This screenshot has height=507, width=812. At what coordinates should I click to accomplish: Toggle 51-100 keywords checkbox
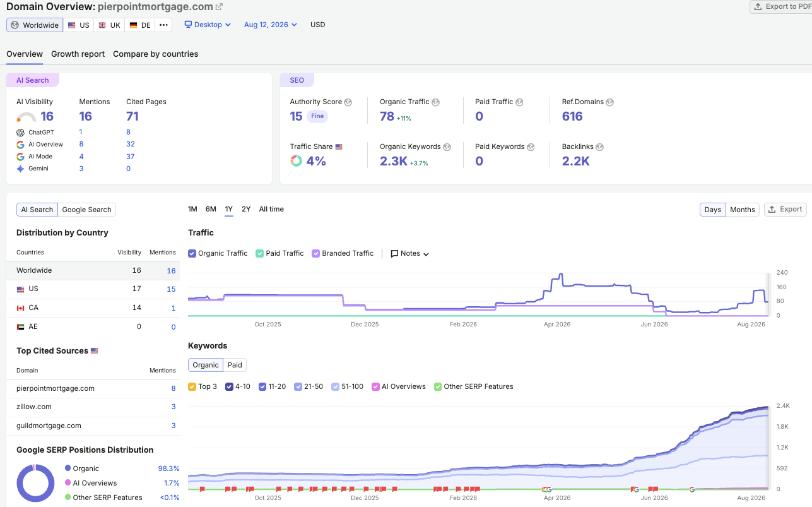(336, 386)
